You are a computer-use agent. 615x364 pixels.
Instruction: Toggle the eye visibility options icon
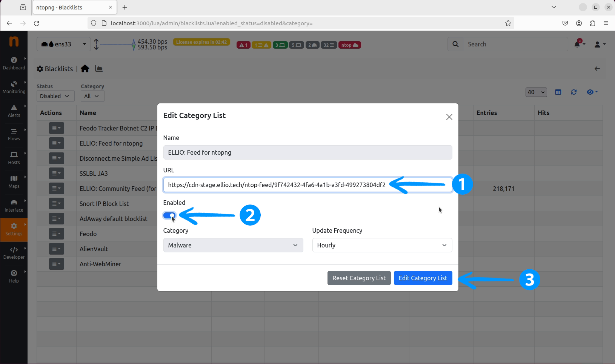(592, 92)
